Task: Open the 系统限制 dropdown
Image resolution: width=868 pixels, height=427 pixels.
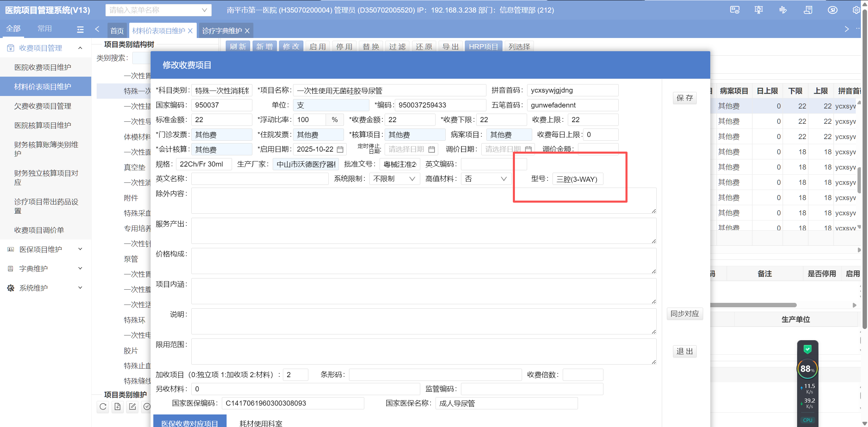Action: [394, 179]
